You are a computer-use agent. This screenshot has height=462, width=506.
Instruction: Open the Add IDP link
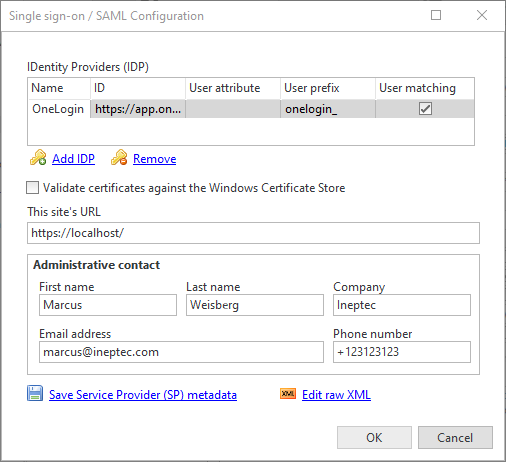click(x=73, y=159)
